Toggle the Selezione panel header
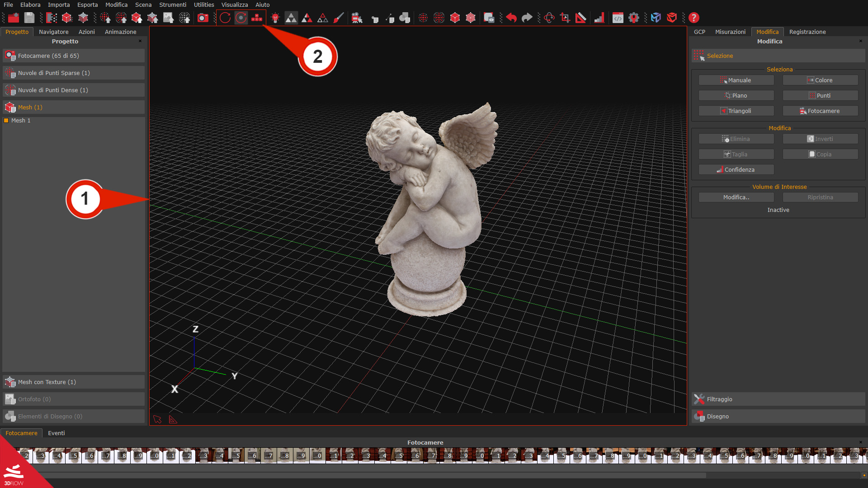Screen dimensions: 868x488 point(778,56)
